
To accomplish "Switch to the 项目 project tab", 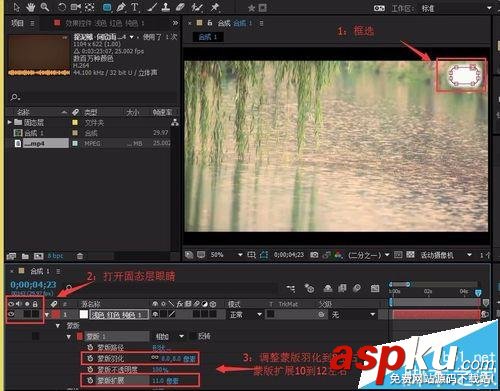I will pos(17,23).
